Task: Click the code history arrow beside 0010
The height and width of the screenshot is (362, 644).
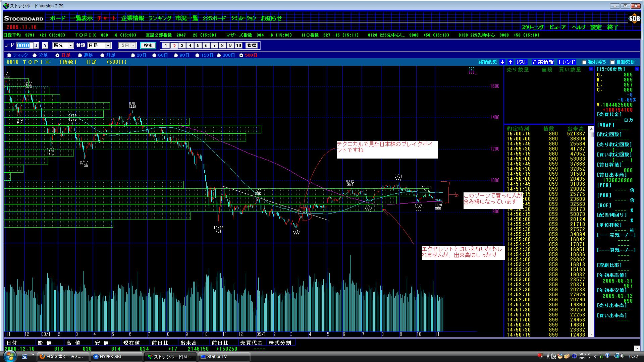Action: point(36,46)
